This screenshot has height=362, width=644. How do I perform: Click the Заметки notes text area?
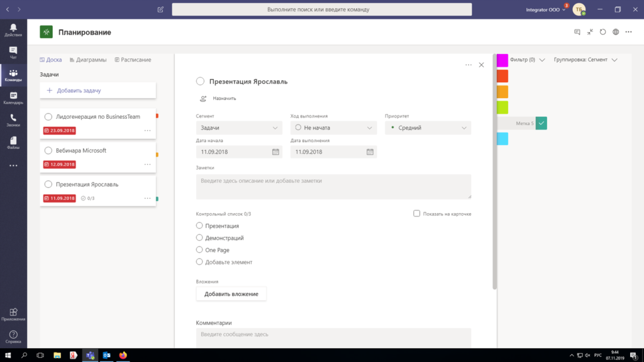click(x=333, y=187)
